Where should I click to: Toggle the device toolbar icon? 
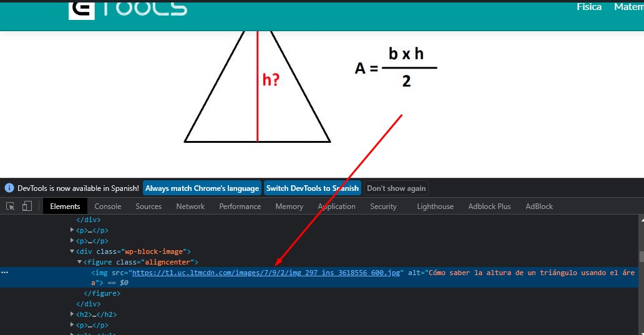click(27, 206)
